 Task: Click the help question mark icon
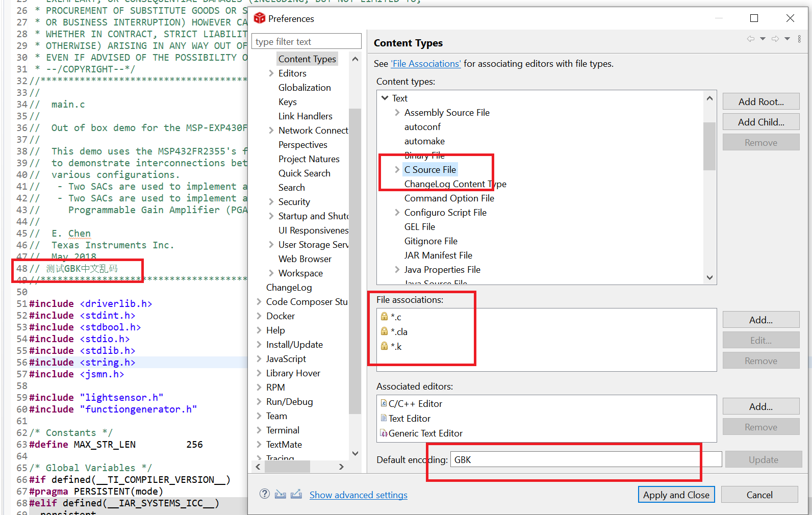pos(264,494)
